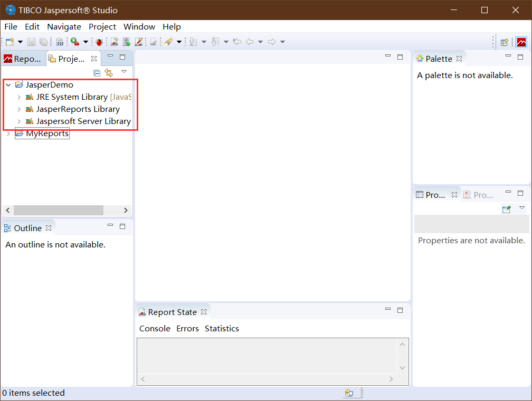Click the Open Perspective icon near top right

pyautogui.click(x=504, y=41)
